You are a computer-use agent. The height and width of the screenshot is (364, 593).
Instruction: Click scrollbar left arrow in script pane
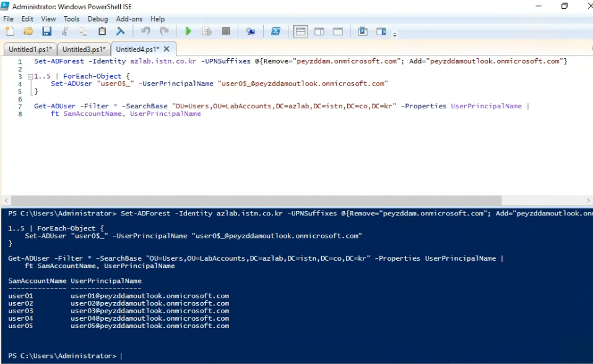coord(6,200)
